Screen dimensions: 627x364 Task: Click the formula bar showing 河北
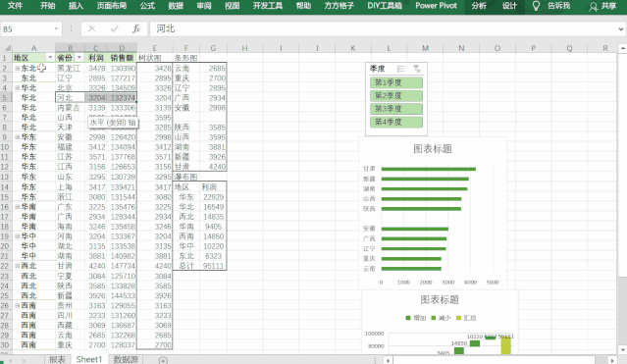tap(383, 28)
